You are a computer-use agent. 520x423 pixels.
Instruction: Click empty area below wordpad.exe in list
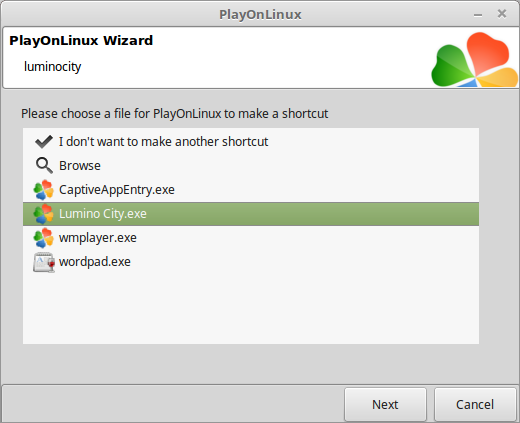[x=251, y=308]
